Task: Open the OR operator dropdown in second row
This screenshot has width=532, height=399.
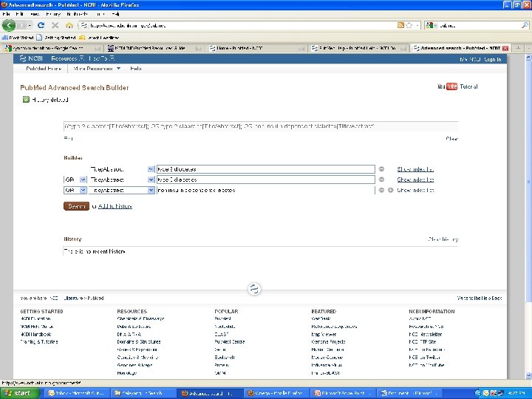Action: [83, 180]
